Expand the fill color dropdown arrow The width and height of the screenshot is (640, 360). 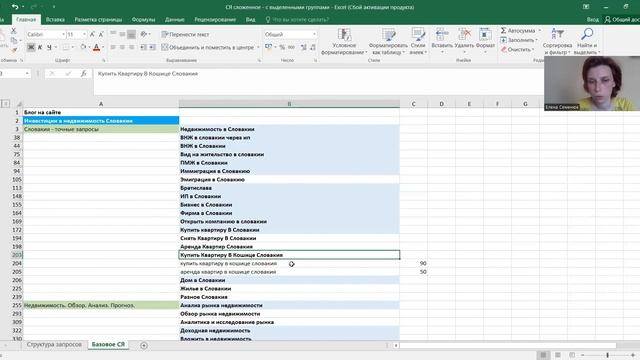pyautogui.click(x=89, y=47)
